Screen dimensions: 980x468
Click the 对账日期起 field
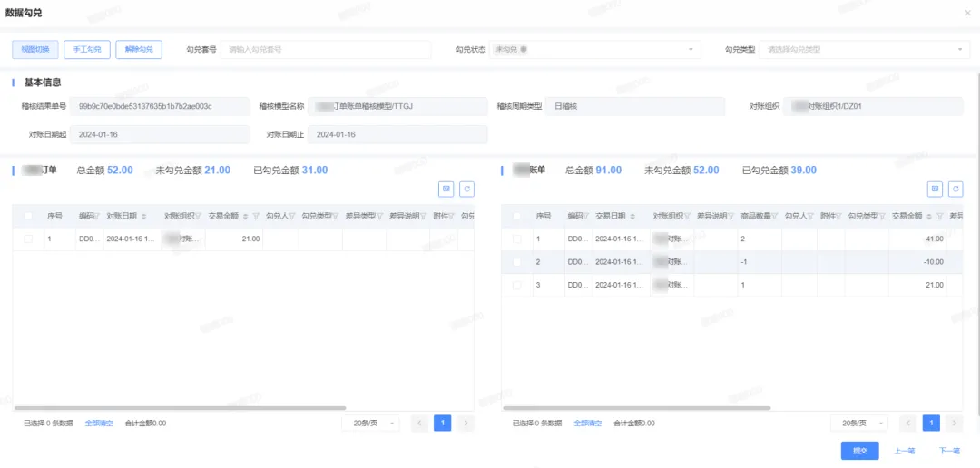pos(160,134)
